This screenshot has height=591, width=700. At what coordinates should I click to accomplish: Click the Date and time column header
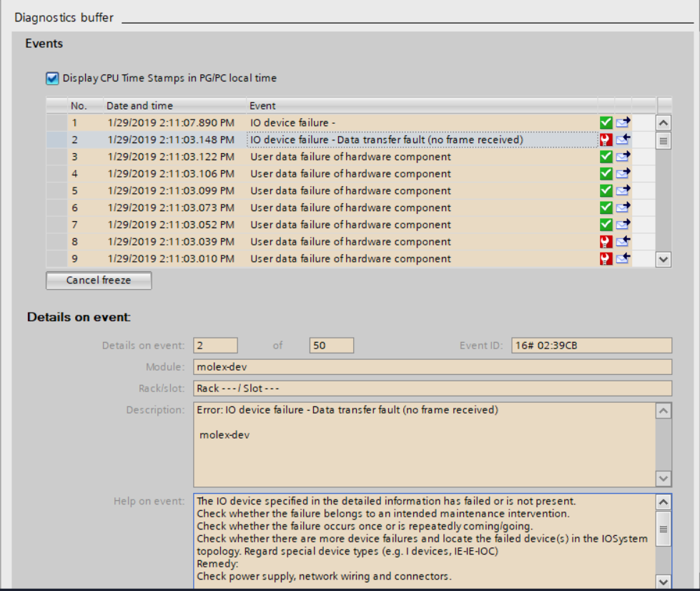click(174, 105)
